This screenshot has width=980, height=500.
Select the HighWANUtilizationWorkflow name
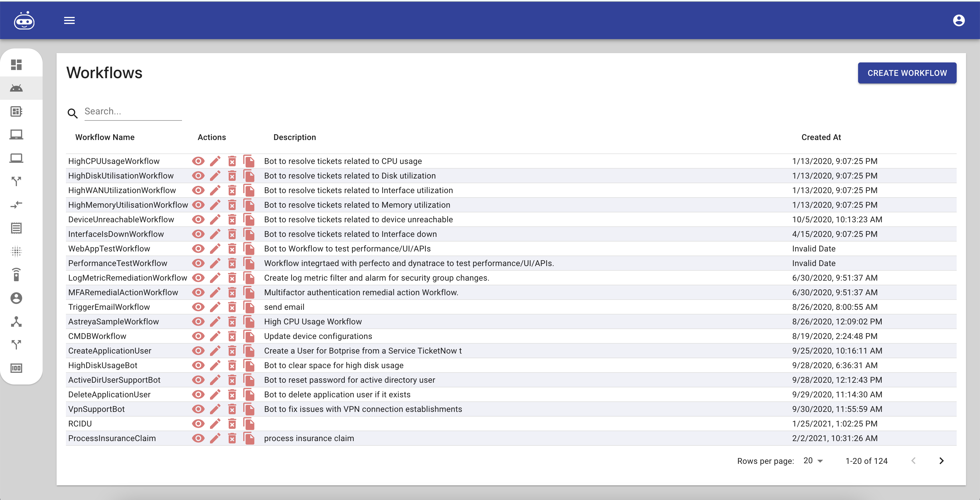[122, 190]
